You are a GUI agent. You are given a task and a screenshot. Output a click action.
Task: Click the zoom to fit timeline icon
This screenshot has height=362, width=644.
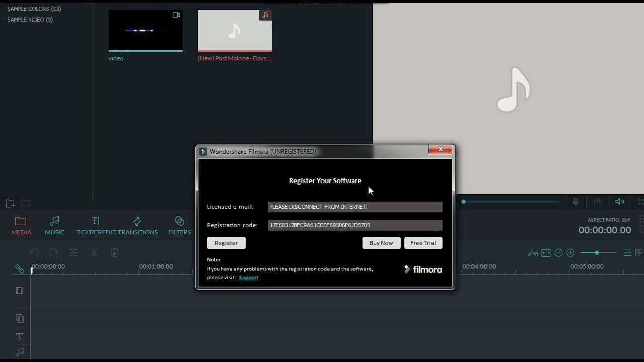[x=546, y=253]
